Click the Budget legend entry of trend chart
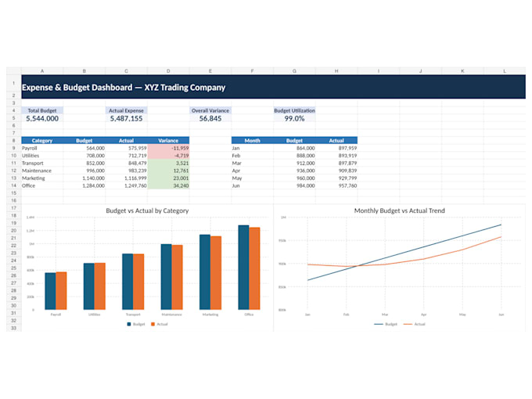The image size is (532, 399). (386, 324)
